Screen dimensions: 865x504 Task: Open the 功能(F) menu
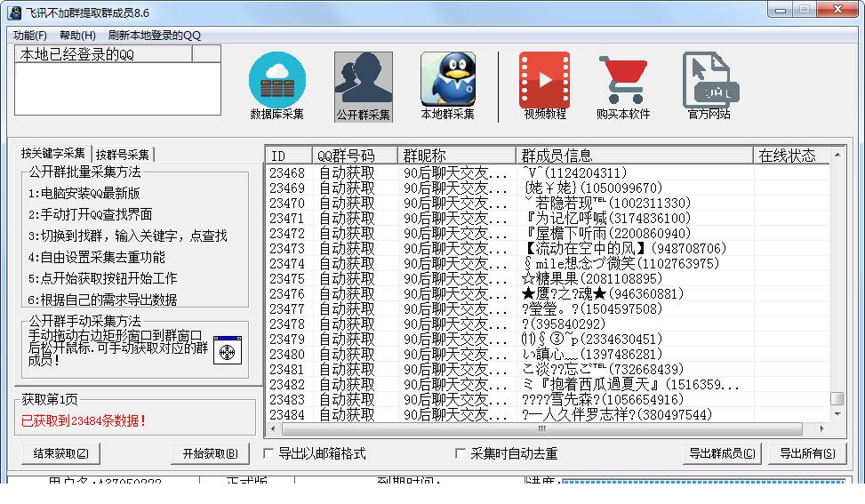[x=30, y=36]
